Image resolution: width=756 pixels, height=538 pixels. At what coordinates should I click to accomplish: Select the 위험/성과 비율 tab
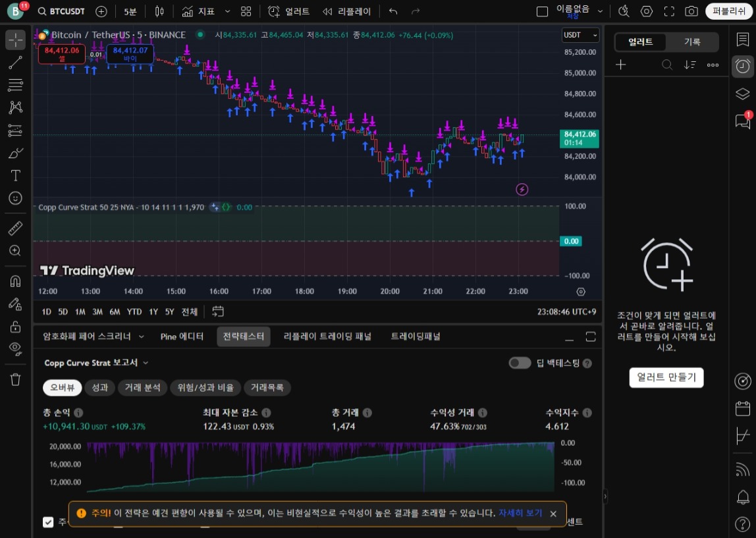pos(205,388)
